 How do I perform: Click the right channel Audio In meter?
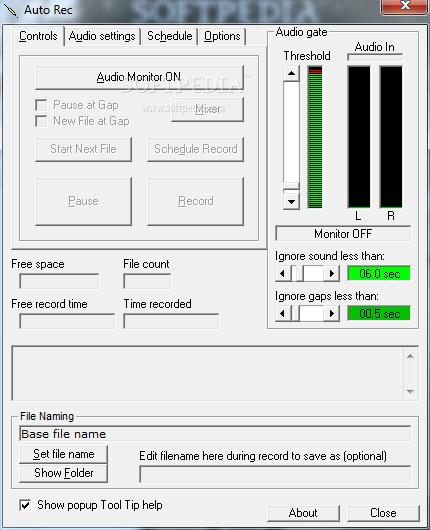pyautogui.click(x=391, y=137)
